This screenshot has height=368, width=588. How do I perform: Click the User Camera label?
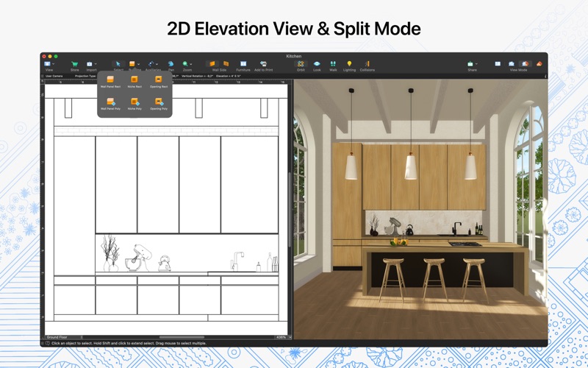pos(54,77)
